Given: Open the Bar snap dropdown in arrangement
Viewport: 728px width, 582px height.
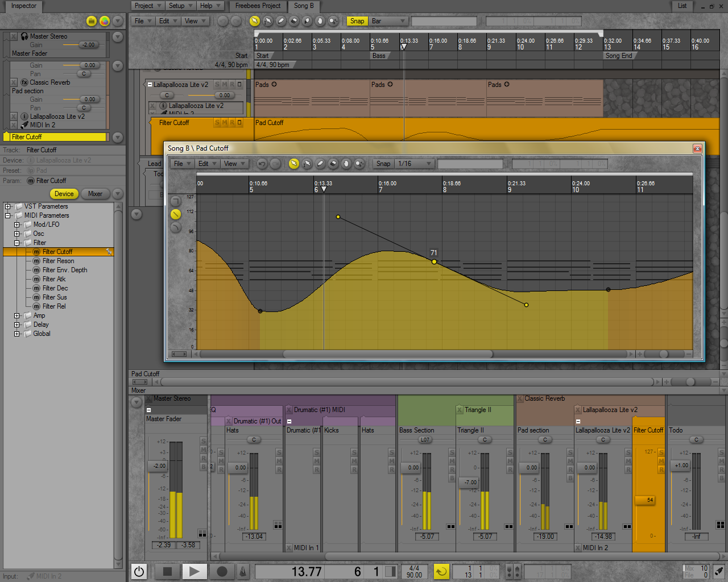Looking at the screenshot, I should click(x=388, y=21).
